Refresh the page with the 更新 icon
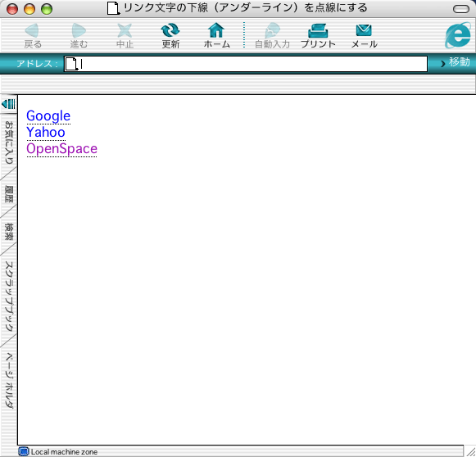The width and height of the screenshot is (476, 457). click(170, 30)
